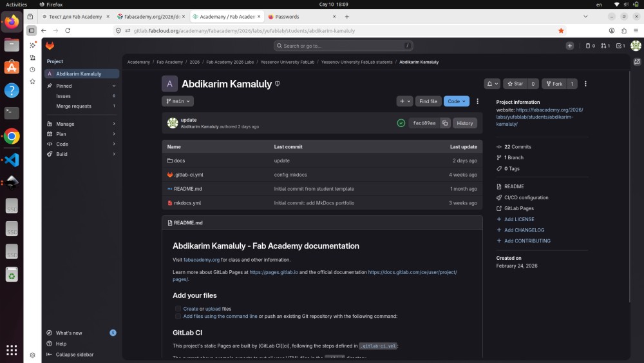The width and height of the screenshot is (644, 363).
Task: Open Visual Studio Code from dock
Action: 12,159
